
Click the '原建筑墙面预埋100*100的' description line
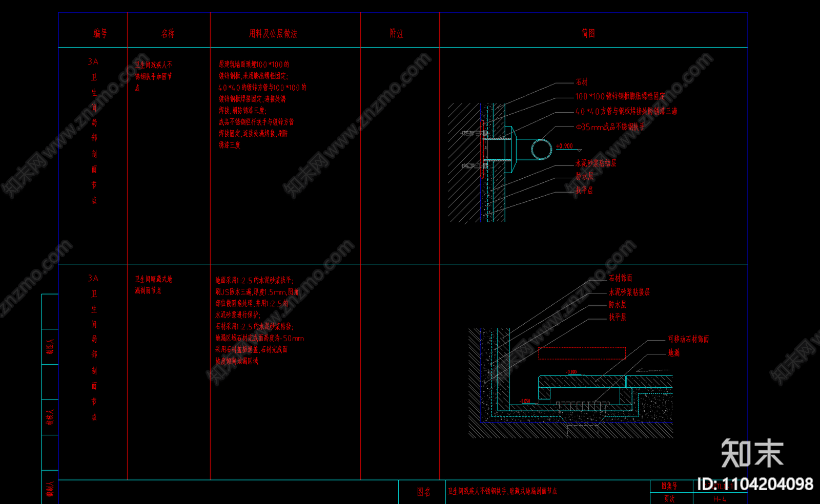point(254,65)
